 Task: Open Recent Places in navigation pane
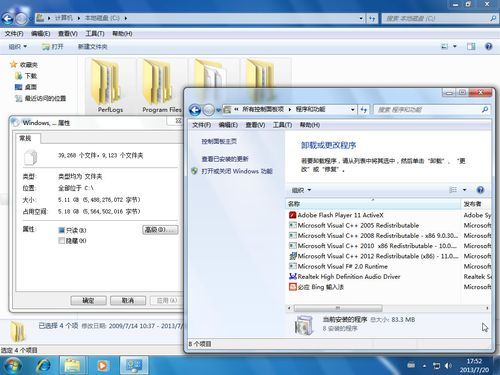coord(41,98)
